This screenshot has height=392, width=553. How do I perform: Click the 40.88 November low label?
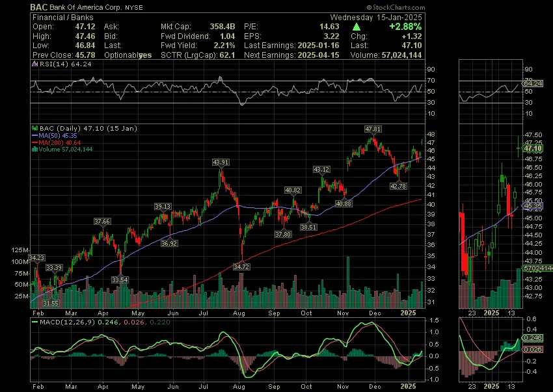(x=344, y=203)
